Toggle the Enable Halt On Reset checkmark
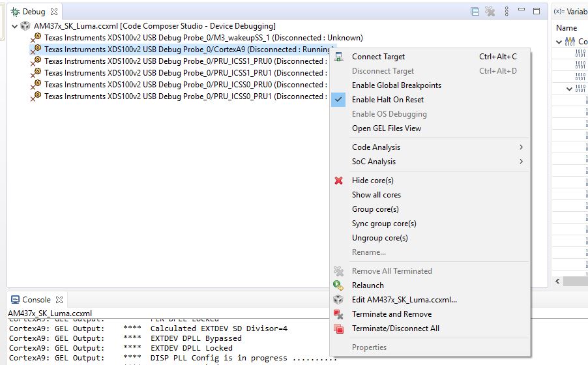 tap(338, 100)
